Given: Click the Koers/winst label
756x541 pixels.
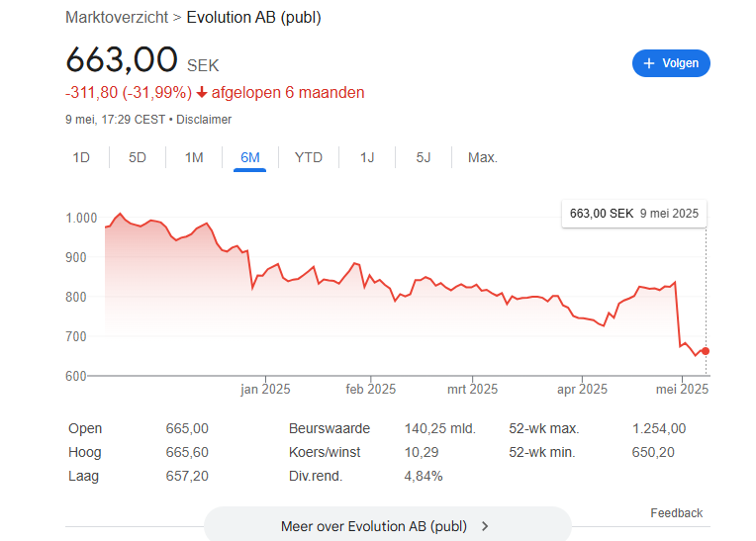Looking at the screenshot, I should tap(325, 452).
